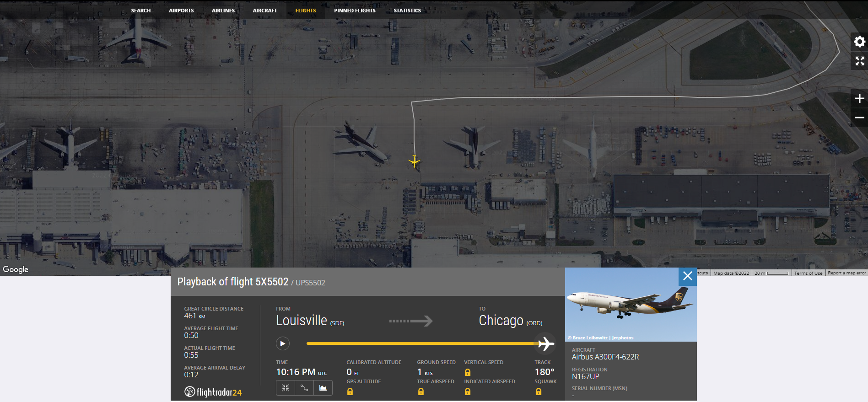Click the GPS Altitude lock icon
The height and width of the screenshot is (402, 868).
click(350, 391)
